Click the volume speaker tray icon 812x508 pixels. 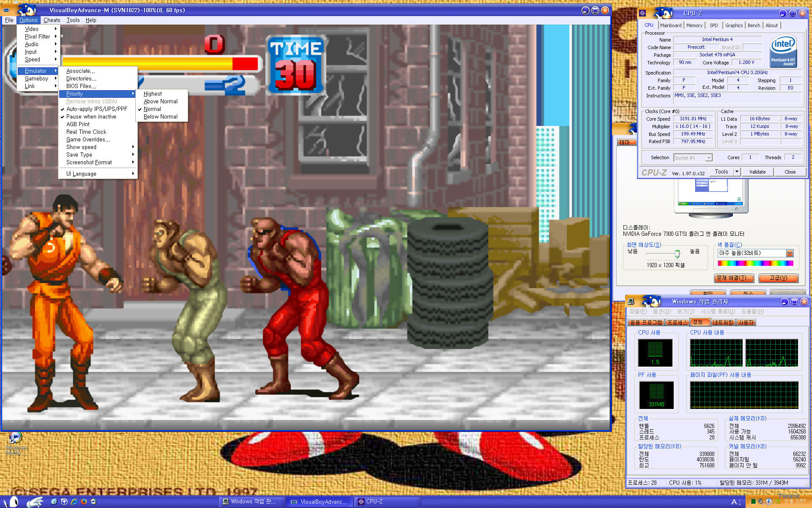(x=760, y=501)
